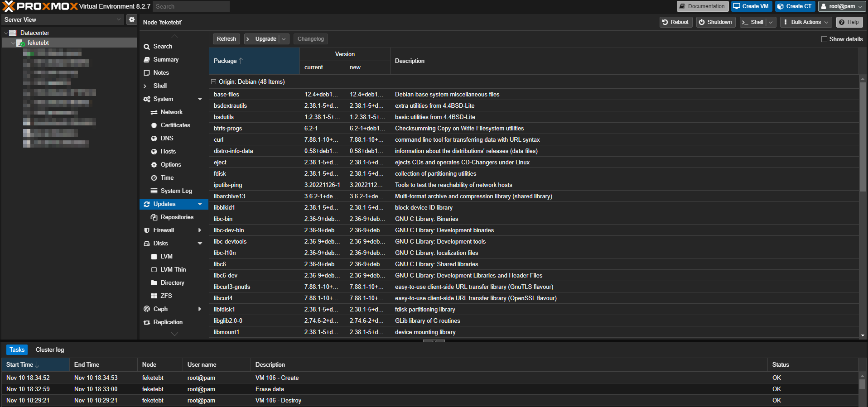The image size is (868, 407).
Task: Collapse the Datacenter tree node
Action: [5, 33]
